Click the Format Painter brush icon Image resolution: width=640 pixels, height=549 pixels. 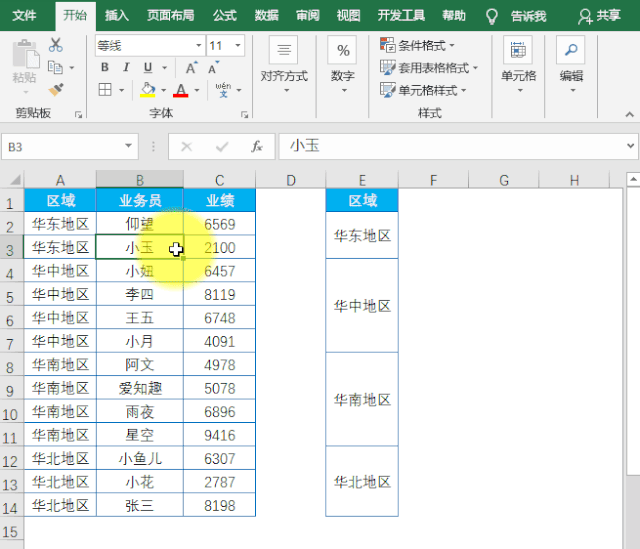click(x=55, y=89)
